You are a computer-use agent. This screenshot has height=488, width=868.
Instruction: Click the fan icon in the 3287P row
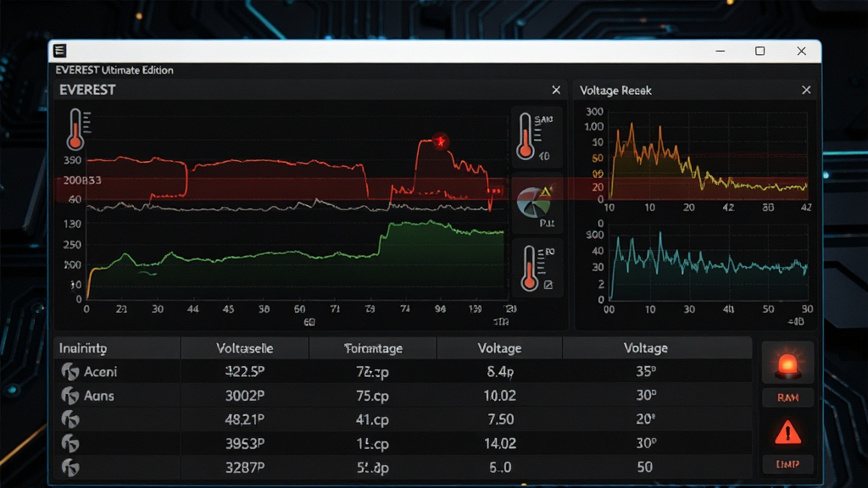click(70, 468)
